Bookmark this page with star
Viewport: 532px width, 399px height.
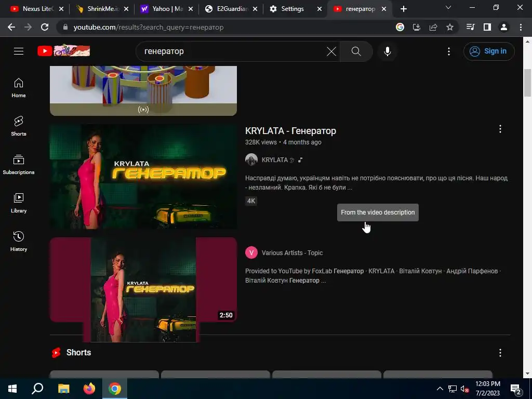tap(450, 27)
